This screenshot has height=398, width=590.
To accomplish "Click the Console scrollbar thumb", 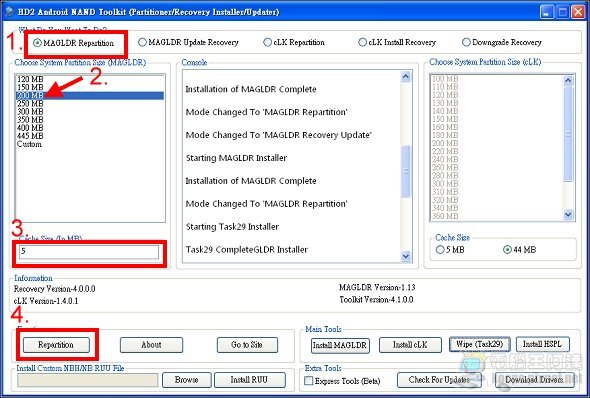I will pos(406,172).
